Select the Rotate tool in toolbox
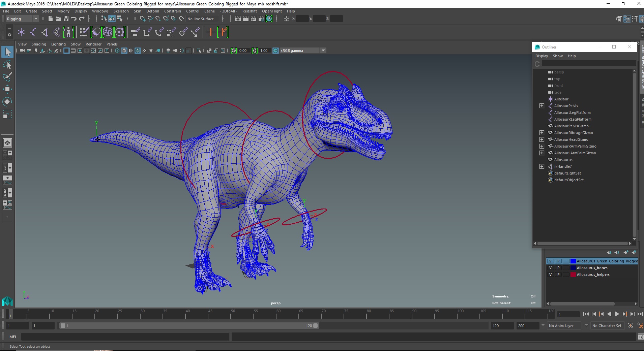The width and height of the screenshot is (644, 351). point(7,102)
